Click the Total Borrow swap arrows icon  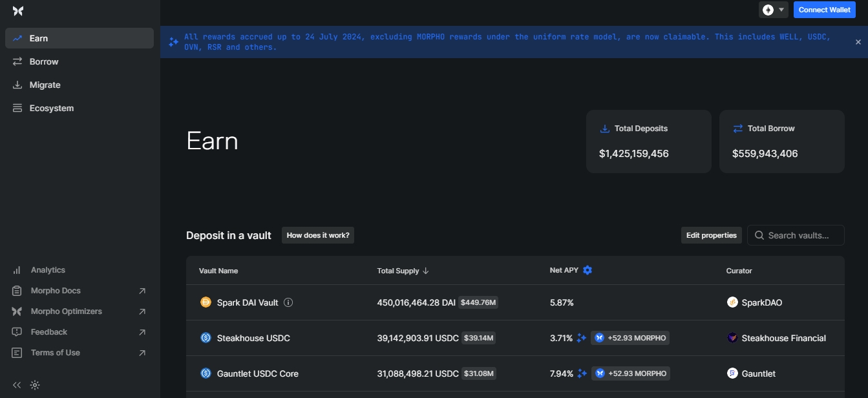coord(738,129)
